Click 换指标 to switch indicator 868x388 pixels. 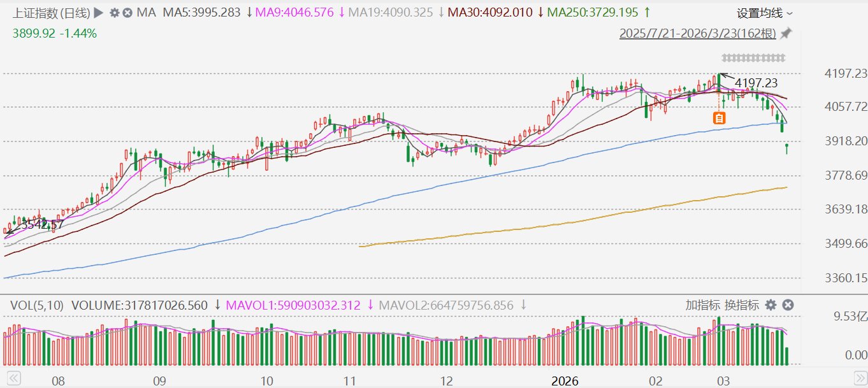(742, 305)
